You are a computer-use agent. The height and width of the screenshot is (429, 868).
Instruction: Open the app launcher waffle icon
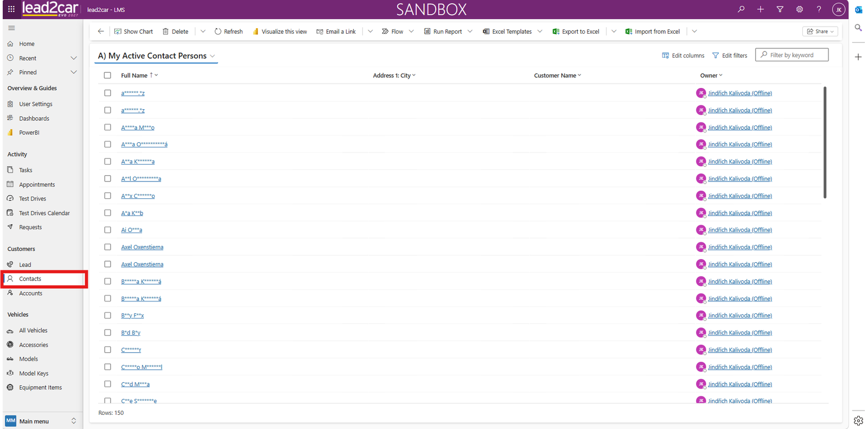tap(11, 9)
